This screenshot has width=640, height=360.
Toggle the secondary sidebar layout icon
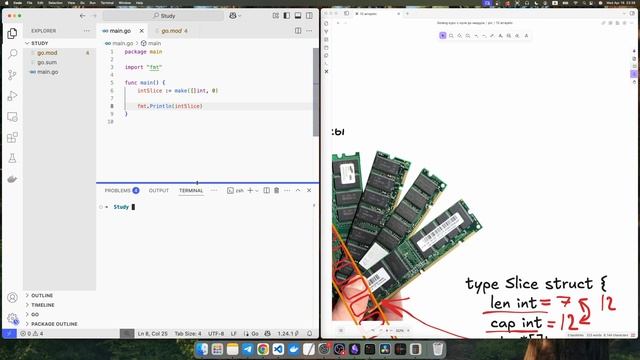pyautogui.click(x=309, y=16)
